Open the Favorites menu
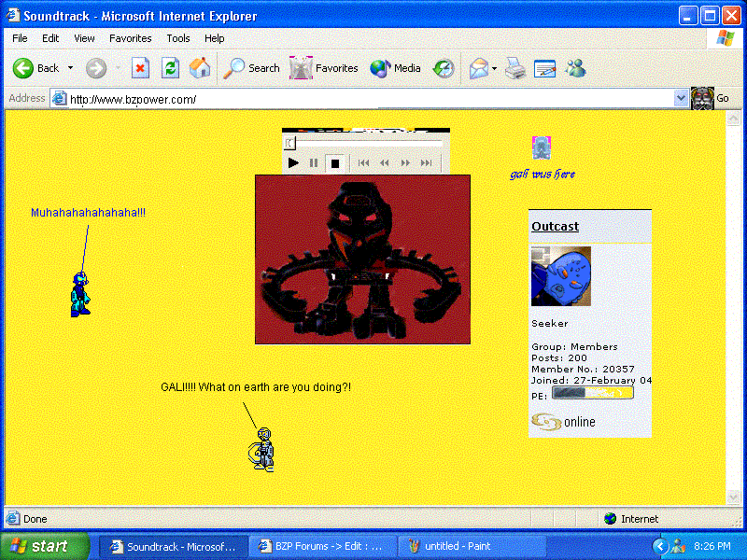The width and height of the screenshot is (747, 560). pos(130,38)
